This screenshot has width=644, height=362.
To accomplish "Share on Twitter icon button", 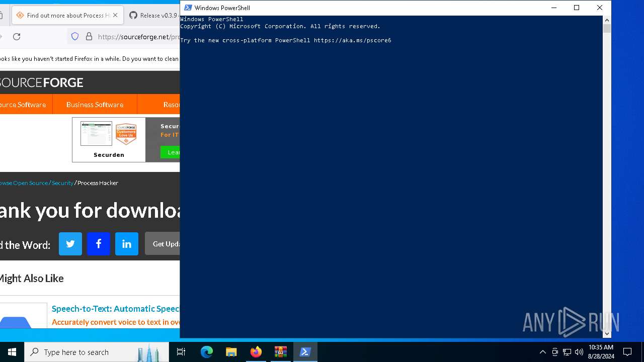I will [70, 243].
